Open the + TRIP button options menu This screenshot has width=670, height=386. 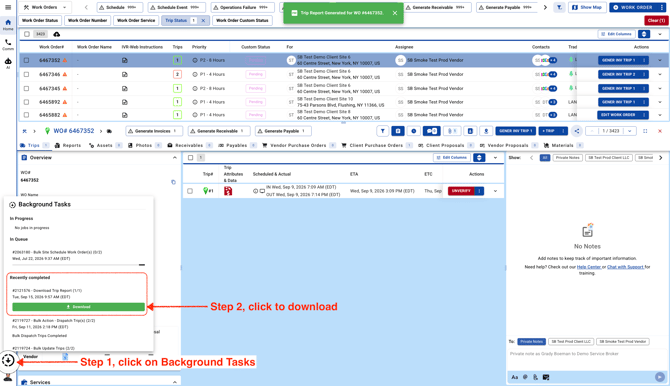563,131
